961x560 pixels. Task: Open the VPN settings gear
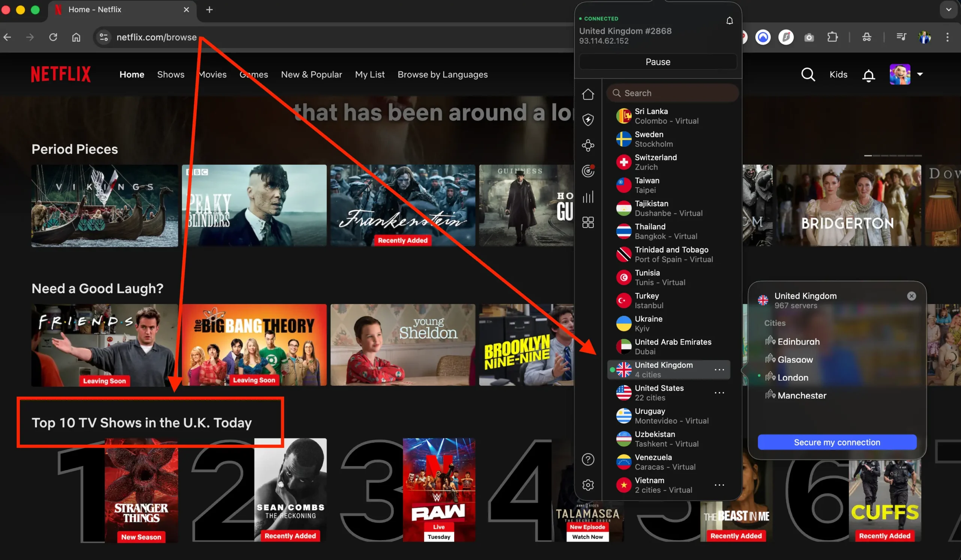[588, 485]
